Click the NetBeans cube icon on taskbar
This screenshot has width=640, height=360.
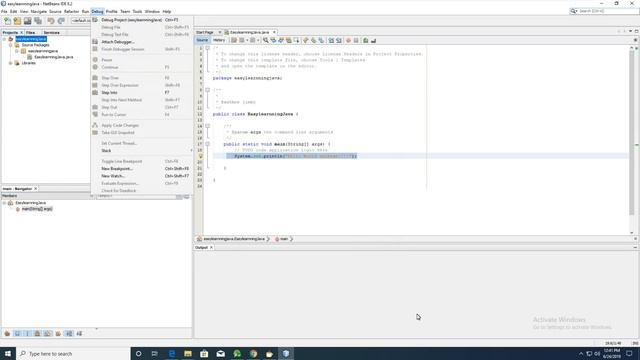point(286,353)
